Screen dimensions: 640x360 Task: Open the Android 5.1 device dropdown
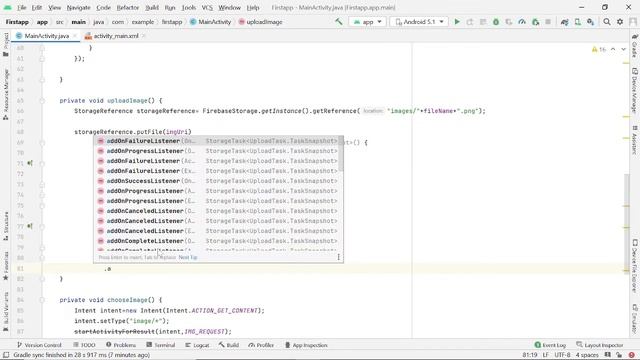[419, 22]
